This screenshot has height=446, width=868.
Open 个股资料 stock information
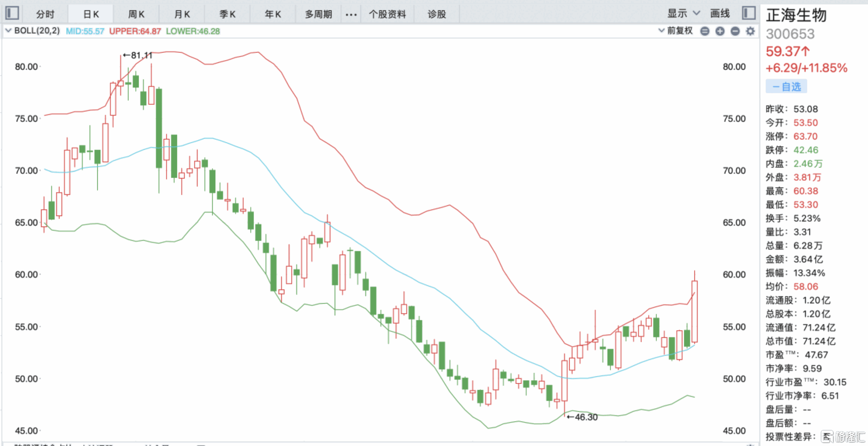[387, 14]
